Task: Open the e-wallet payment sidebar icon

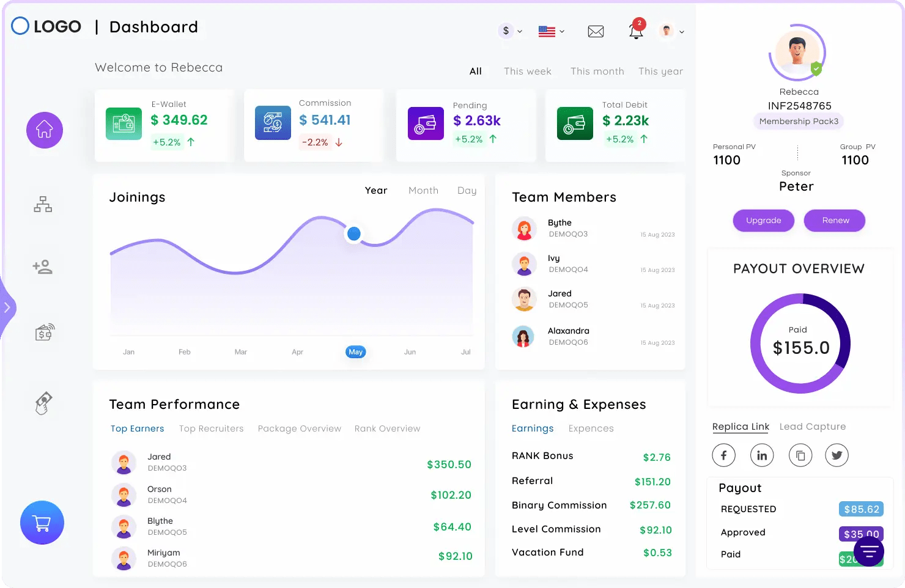Action: (45, 332)
